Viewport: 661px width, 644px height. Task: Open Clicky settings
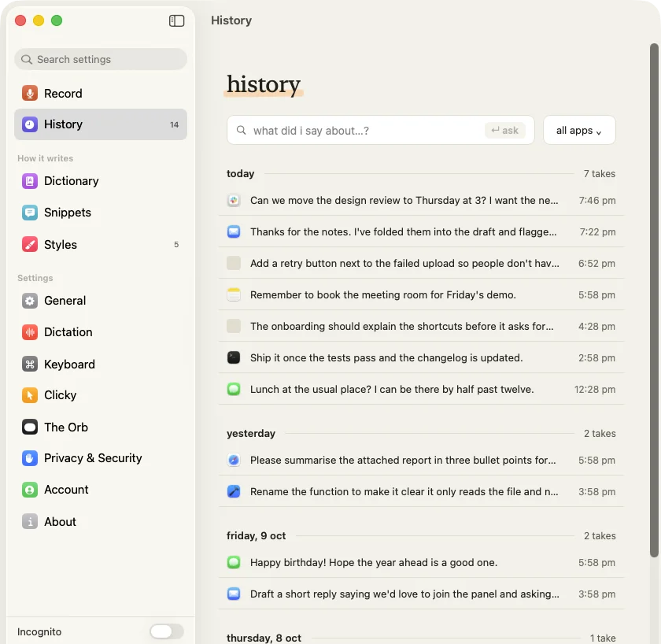pos(101,395)
